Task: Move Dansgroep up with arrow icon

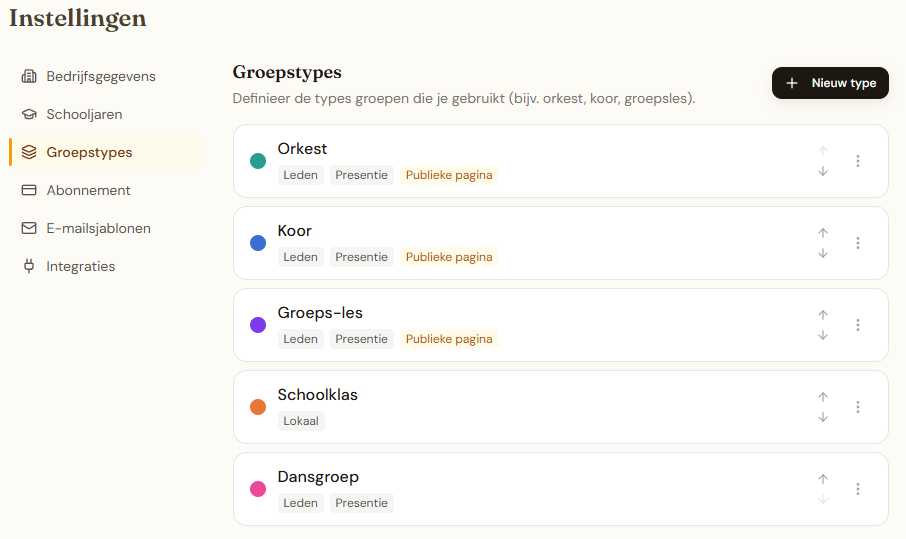Action: point(823,479)
